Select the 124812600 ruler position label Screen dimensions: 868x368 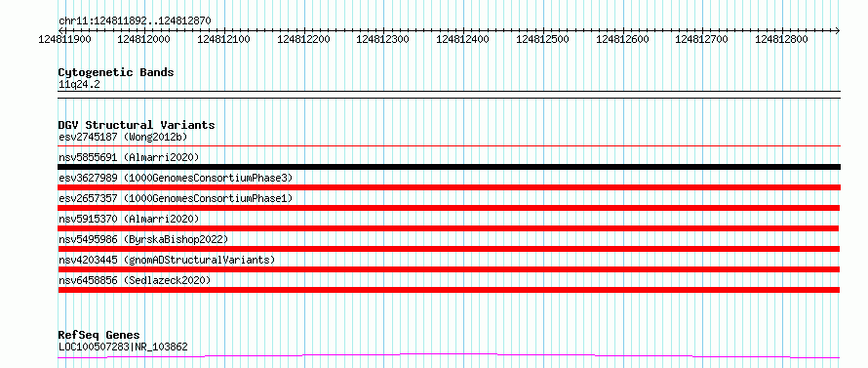(x=622, y=39)
